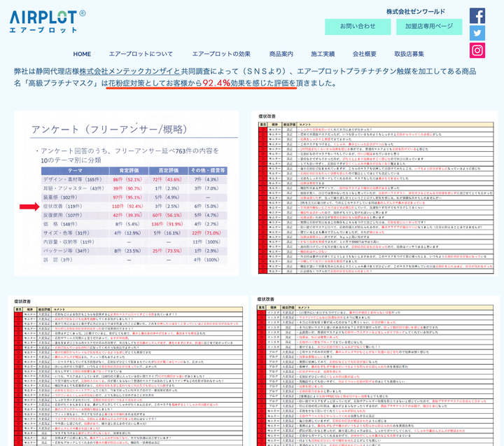Viewport: 504px width, 446px height.
Task: Click the 肯定評価 column header
Action: coord(129,170)
